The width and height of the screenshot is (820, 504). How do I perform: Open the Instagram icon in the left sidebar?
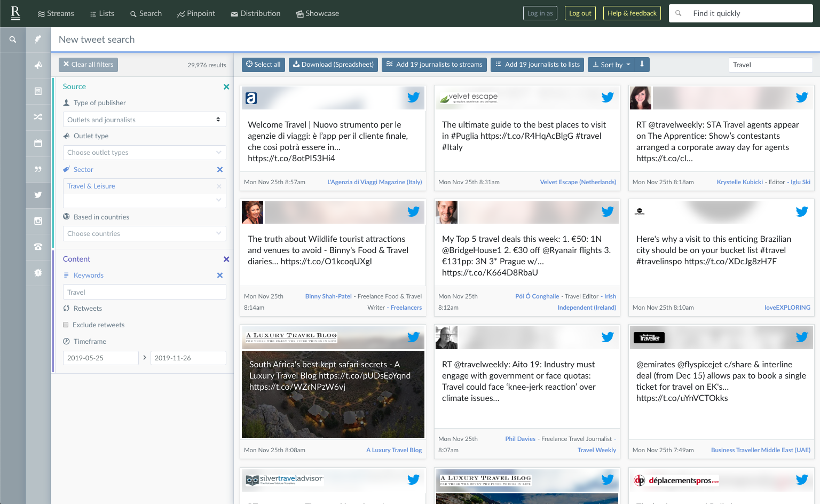[38, 221]
